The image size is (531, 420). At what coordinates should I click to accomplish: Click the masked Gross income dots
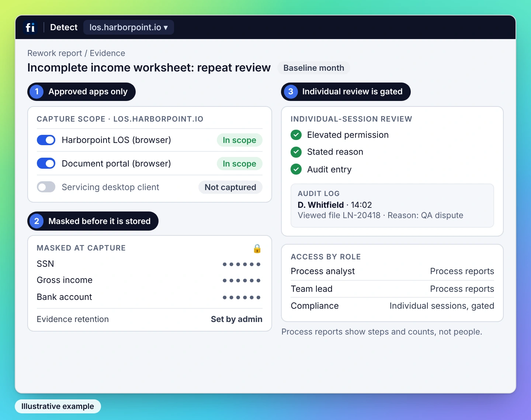242,280
